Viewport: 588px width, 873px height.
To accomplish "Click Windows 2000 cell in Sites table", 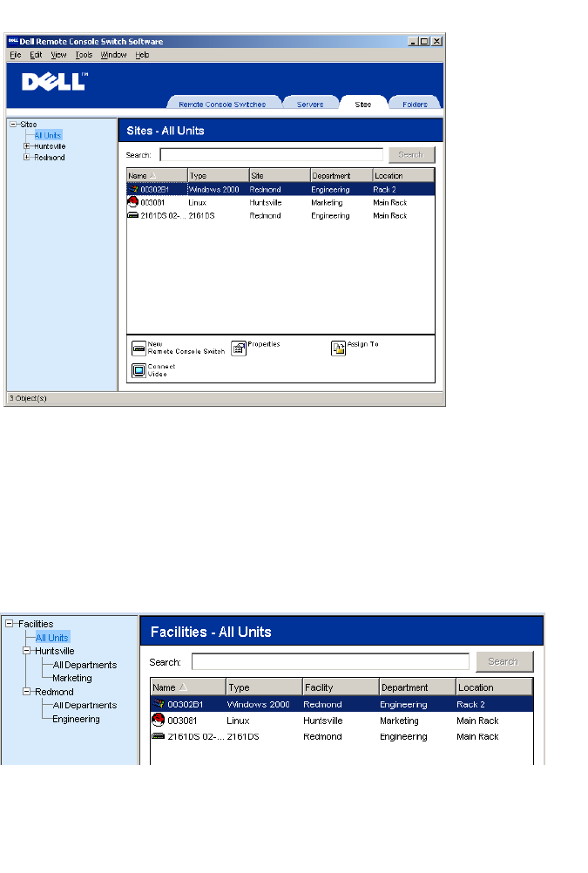I will pos(214,189).
